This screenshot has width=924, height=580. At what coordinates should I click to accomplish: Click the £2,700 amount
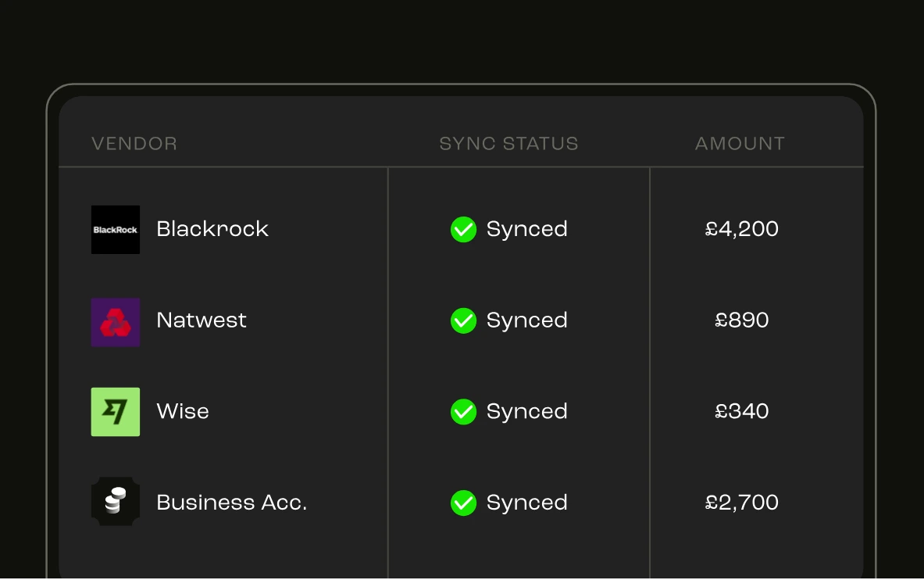pos(742,503)
